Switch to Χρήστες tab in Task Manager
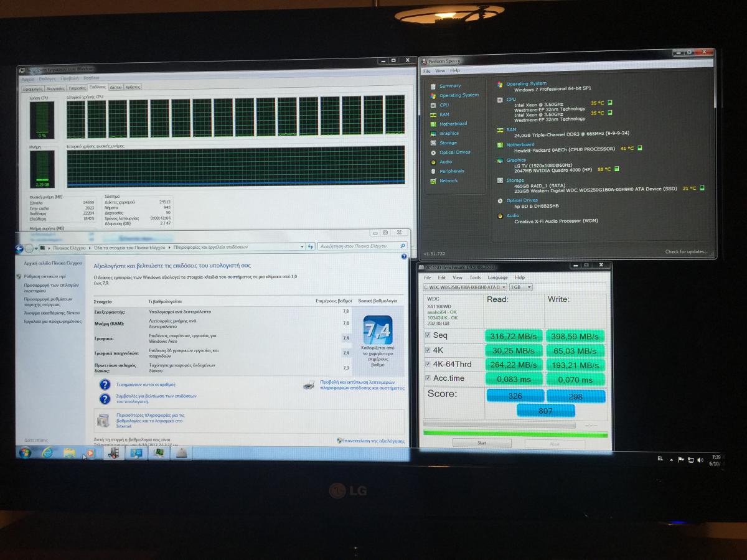 133,88
